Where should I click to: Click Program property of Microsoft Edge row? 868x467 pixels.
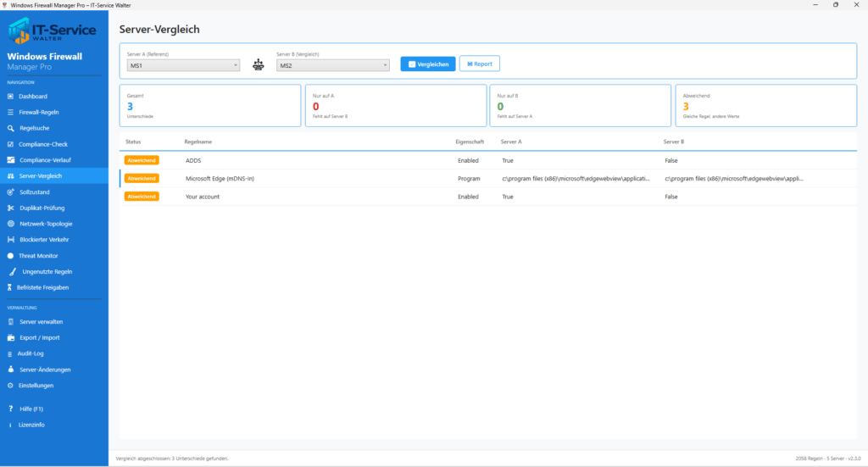(x=469, y=179)
